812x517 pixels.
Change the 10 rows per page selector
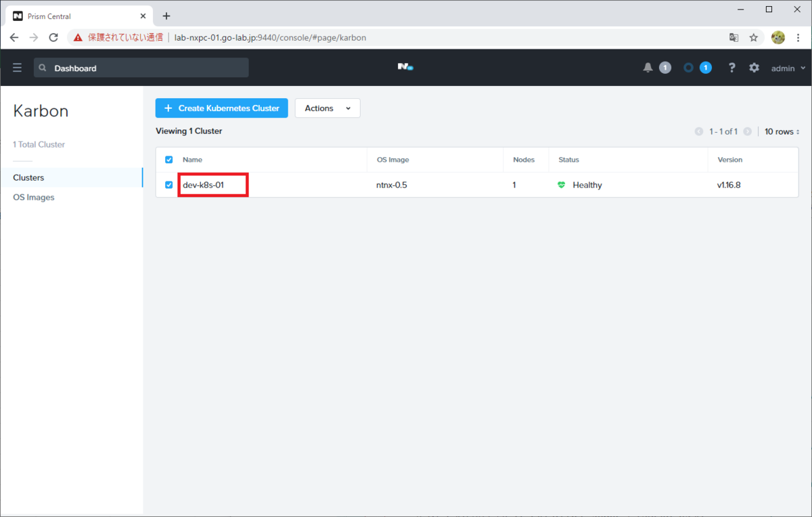pyautogui.click(x=782, y=131)
